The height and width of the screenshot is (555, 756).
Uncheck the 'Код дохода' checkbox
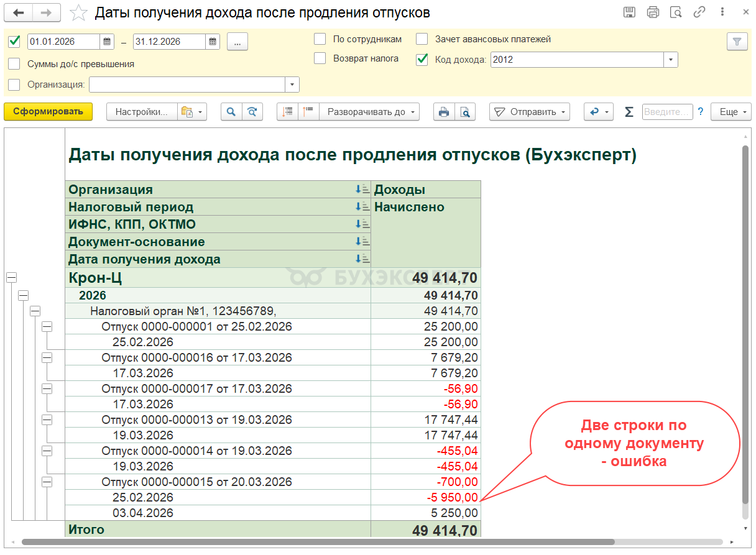pyautogui.click(x=422, y=59)
